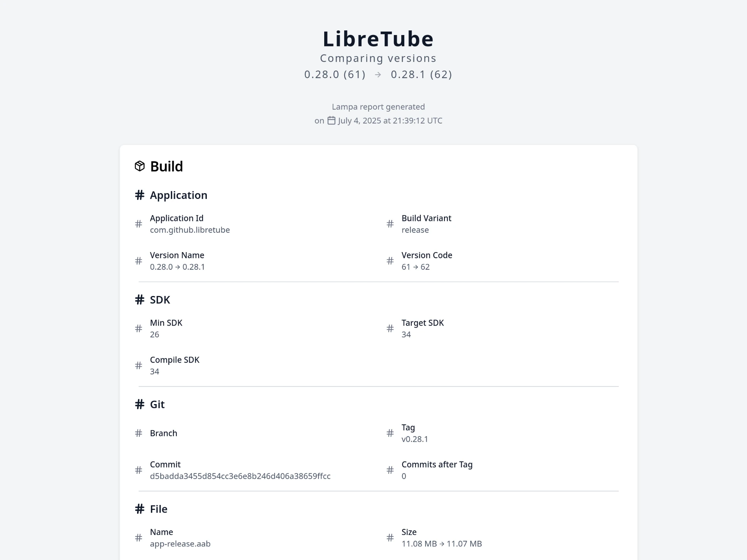
Task: Click the LibreTube page title
Action: pos(378,39)
